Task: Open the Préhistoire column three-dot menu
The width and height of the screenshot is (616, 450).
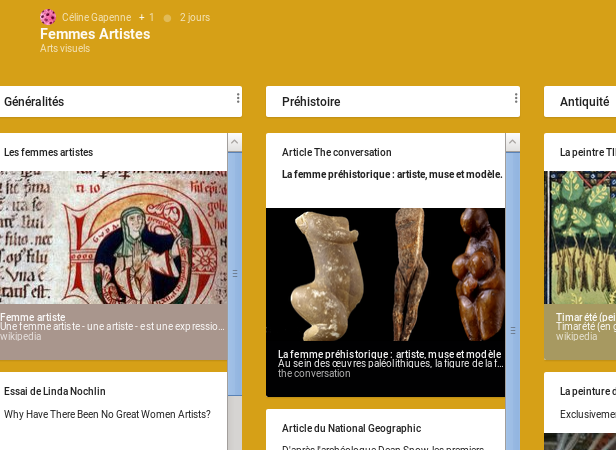Action: click(516, 98)
